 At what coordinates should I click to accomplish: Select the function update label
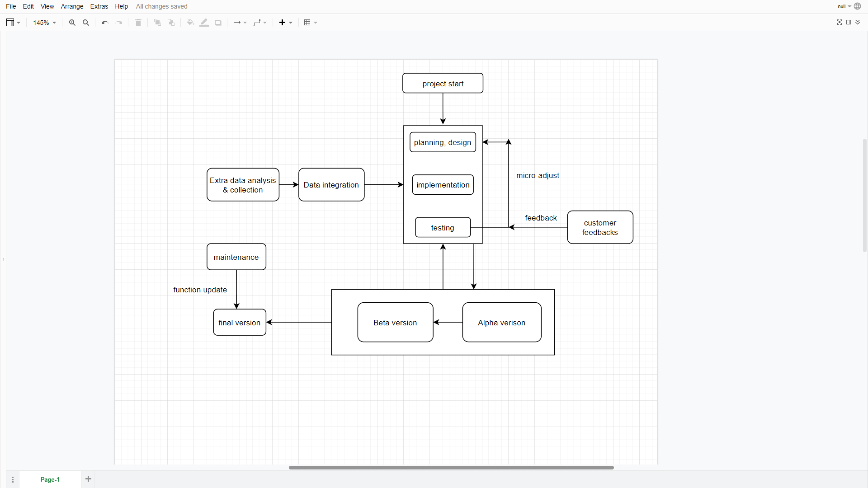(x=200, y=290)
